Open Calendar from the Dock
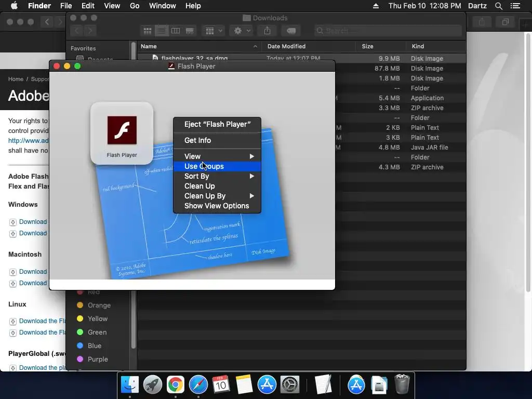 [x=221, y=385]
